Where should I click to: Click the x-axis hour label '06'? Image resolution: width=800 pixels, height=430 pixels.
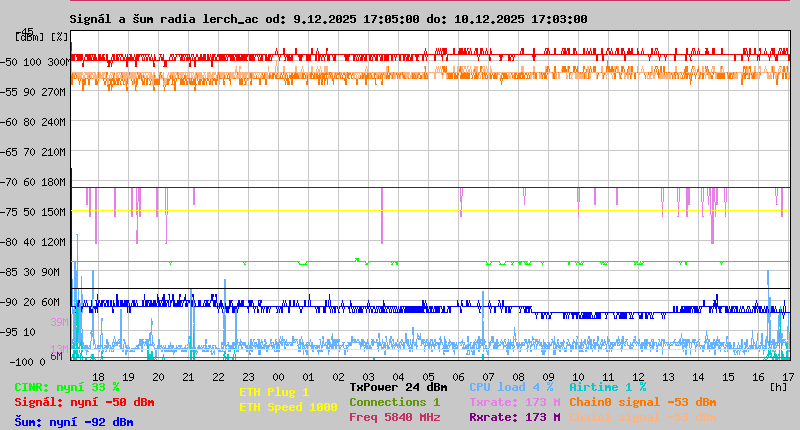(458, 377)
